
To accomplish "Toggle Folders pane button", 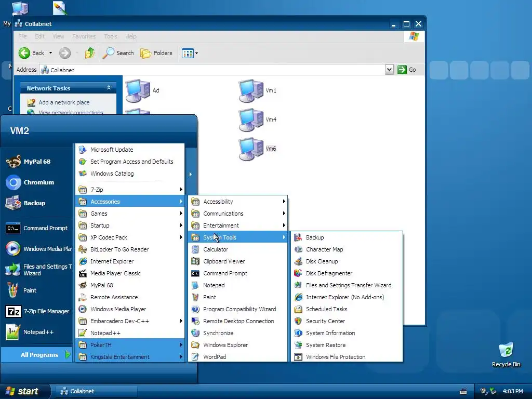I will coord(156,53).
